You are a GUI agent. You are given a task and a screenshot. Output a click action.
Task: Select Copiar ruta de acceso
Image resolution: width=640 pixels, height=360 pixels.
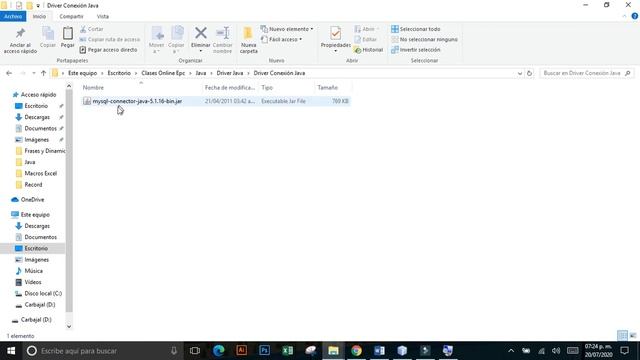(x=110, y=39)
